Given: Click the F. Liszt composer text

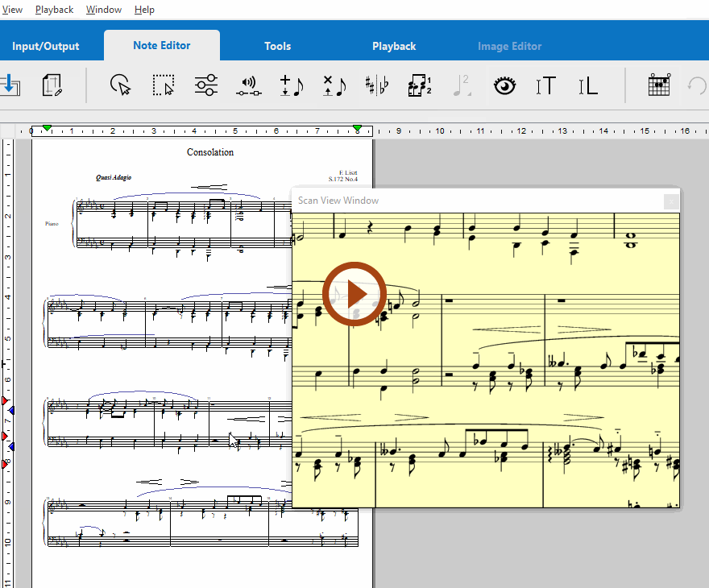Looking at the screenshot, I should pos(348,172).
